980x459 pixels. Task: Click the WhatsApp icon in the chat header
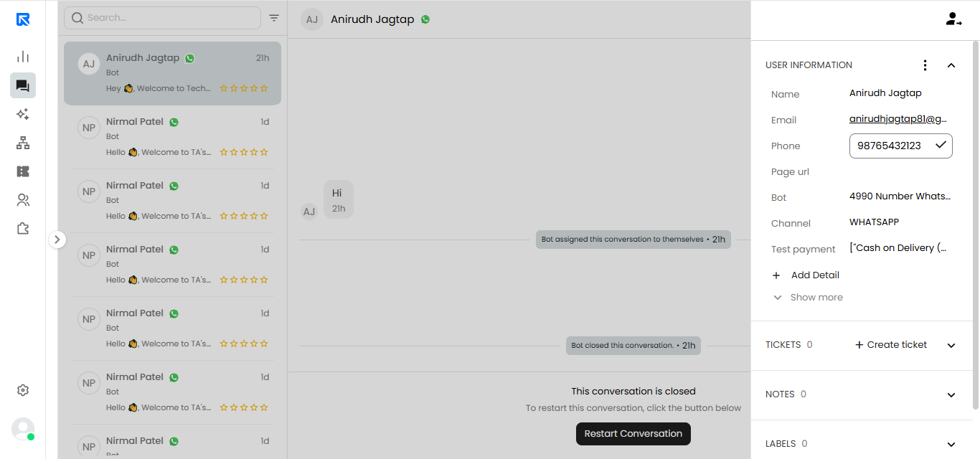click(x=425, y=19)
